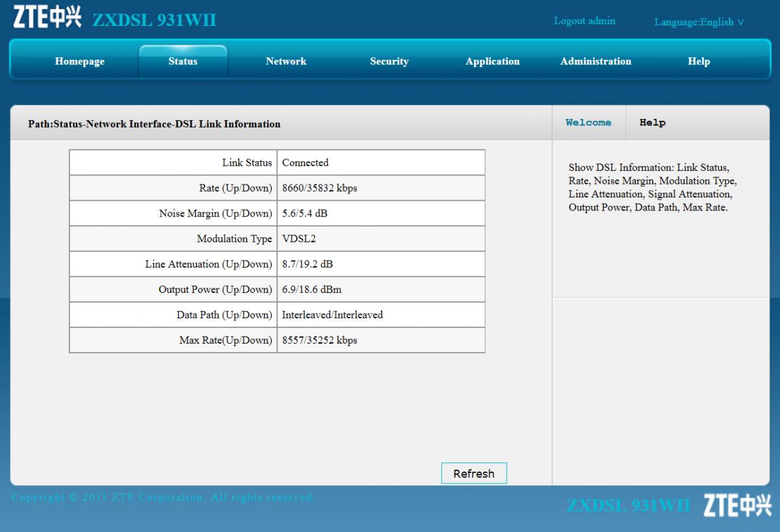This screenshot has width=780, height=532.
Task: Open the Network menu
Action: (286, 61)
